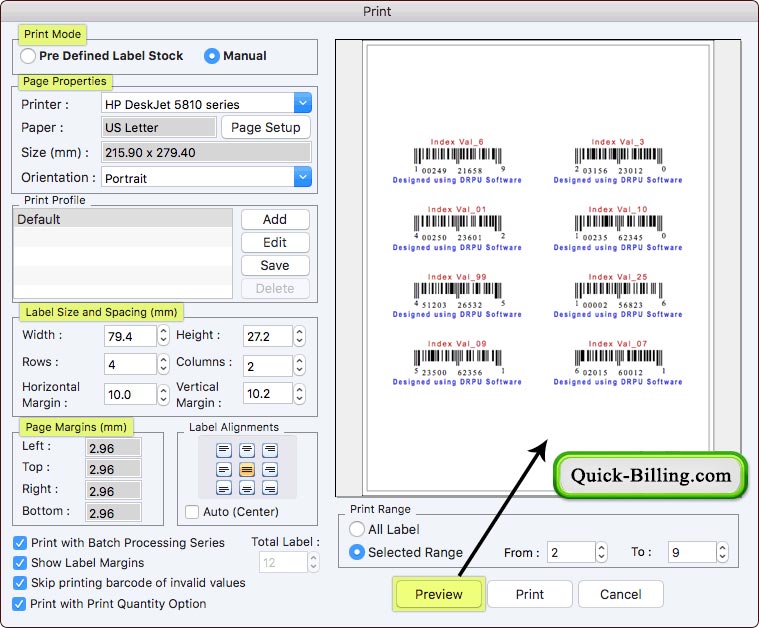Viewport: 759px width, 628px height.
Task: Save the print profile
Action: pos(275,265)
